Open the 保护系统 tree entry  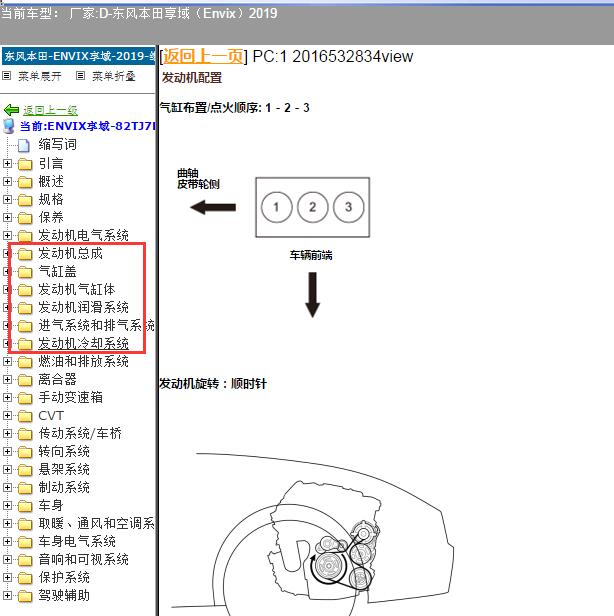tap(64, 578)
